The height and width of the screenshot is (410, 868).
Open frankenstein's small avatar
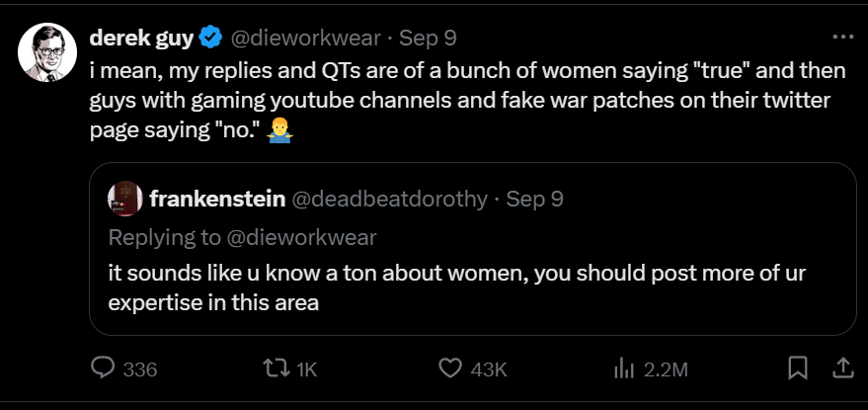pos(121,199)
